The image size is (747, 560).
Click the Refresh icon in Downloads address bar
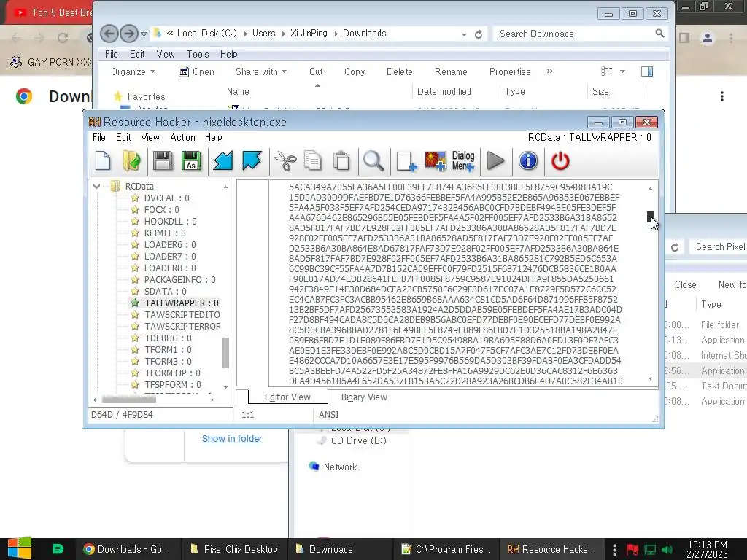pos(479,34)
